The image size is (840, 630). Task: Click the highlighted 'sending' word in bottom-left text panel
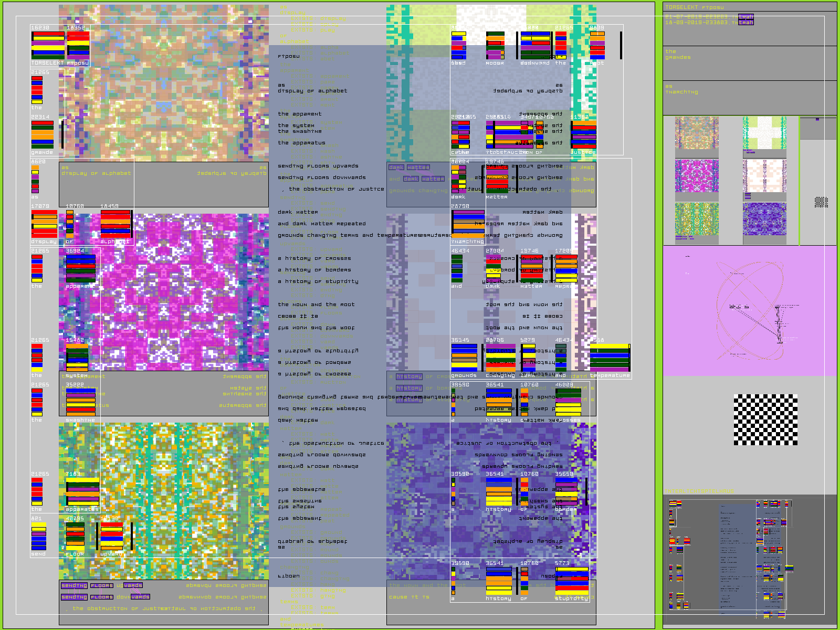coord(74,585)
